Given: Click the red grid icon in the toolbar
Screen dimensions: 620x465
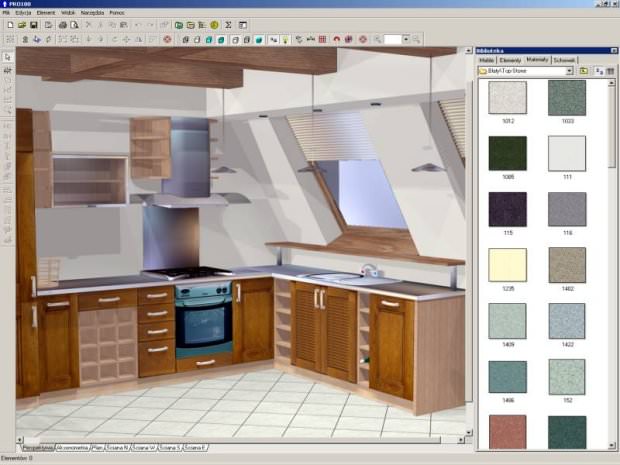Looking at the screenshot, I should pyautogui.click(x=323, y=39).
